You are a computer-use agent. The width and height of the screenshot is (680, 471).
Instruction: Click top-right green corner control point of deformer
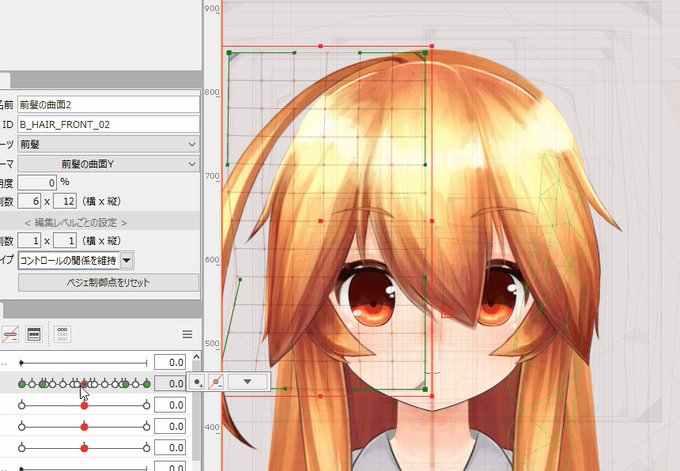pyautogui.click(x=425, y=53)
